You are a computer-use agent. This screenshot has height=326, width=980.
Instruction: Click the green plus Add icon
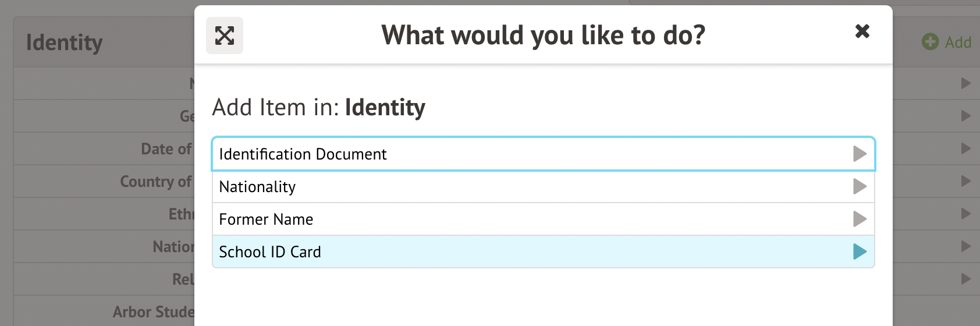click(930, 42)
